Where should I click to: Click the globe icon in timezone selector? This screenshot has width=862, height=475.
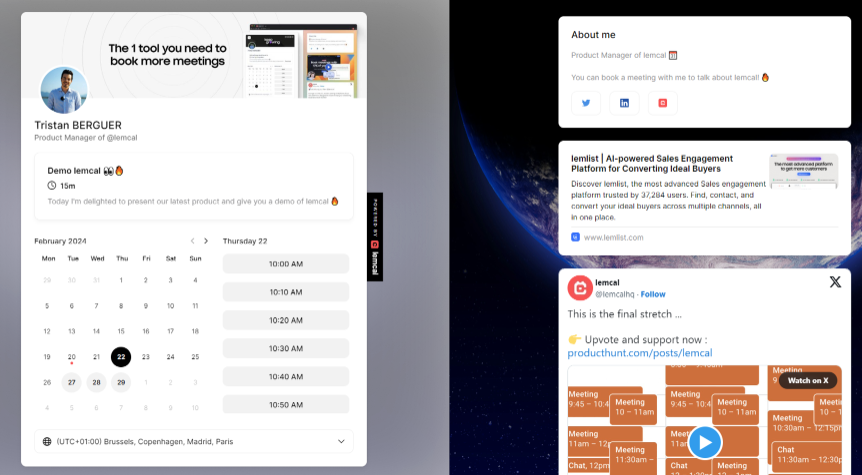tap(47, 441)
